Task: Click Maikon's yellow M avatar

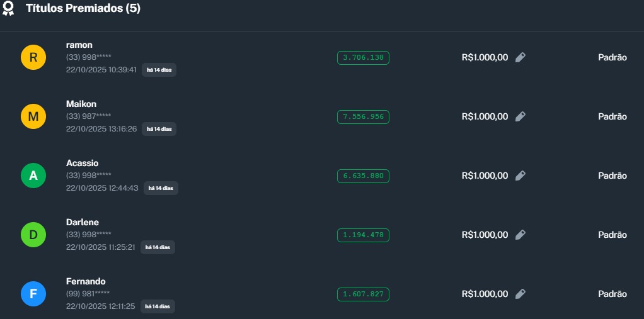Action: [x=33, y=116]
